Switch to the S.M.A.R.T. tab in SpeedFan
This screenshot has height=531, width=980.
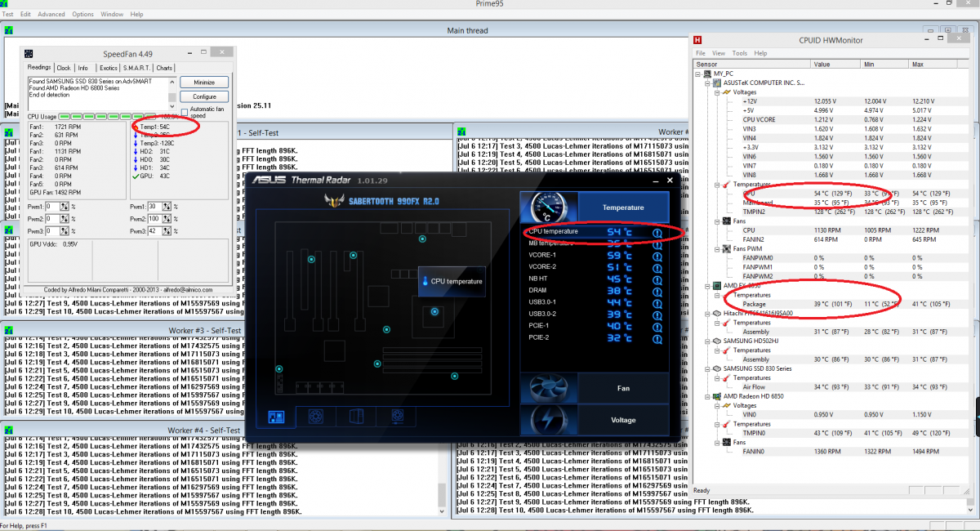tap(136, 68)
